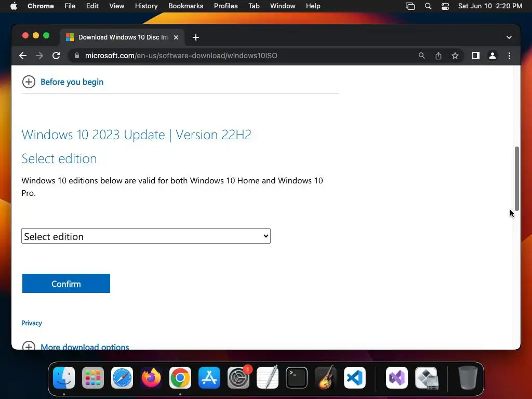Open Boot Camp Assistant from the Dock
532x399 pixels.
pos(427,378)
